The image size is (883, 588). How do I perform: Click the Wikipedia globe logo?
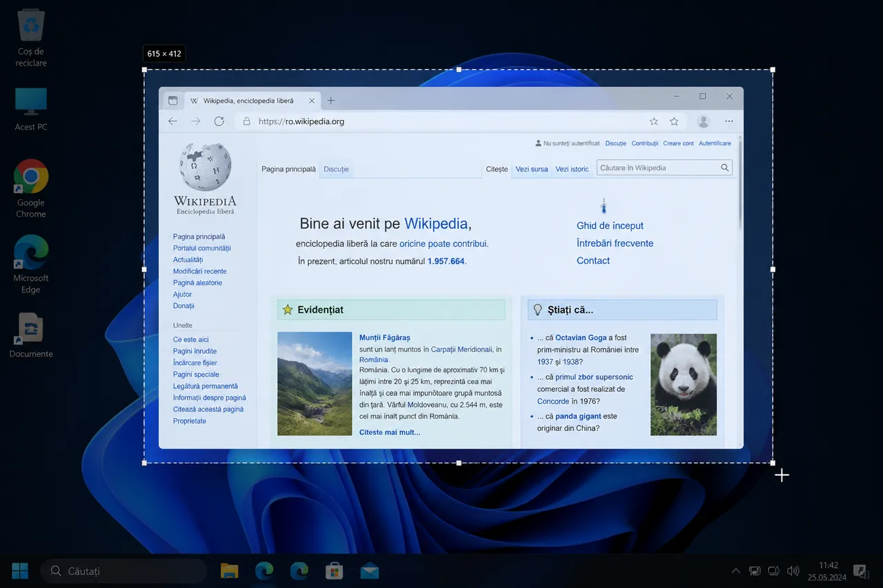point(205,168)
